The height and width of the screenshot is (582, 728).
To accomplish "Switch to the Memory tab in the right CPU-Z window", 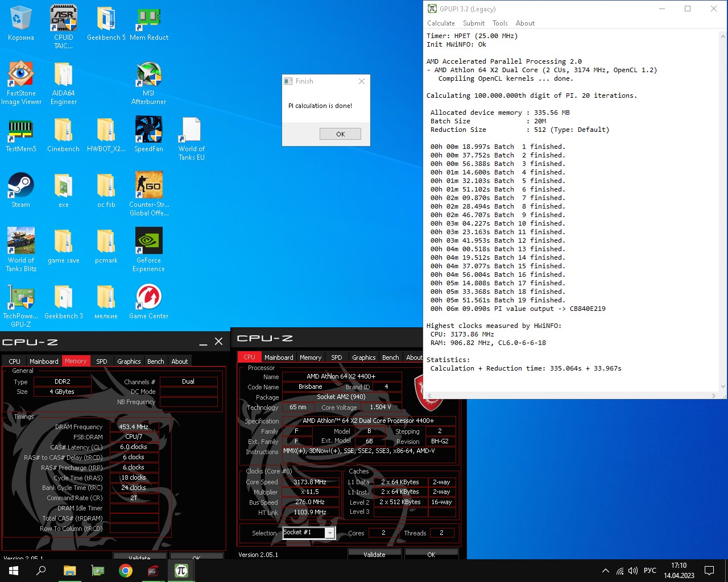I will pos(311,357).
